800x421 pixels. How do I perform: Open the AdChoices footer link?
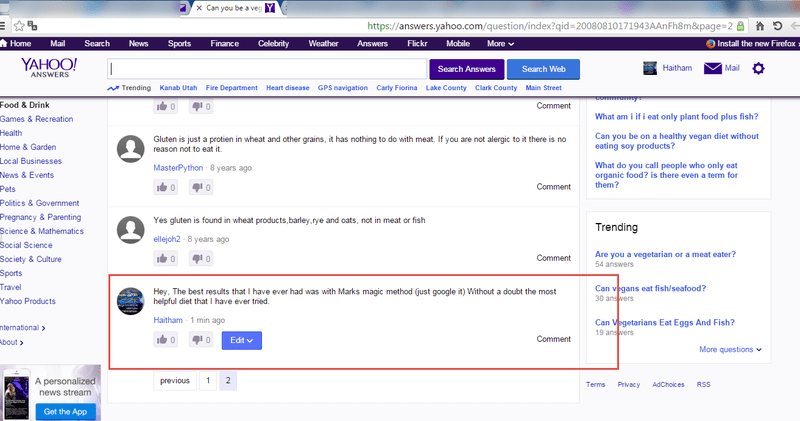668,385
